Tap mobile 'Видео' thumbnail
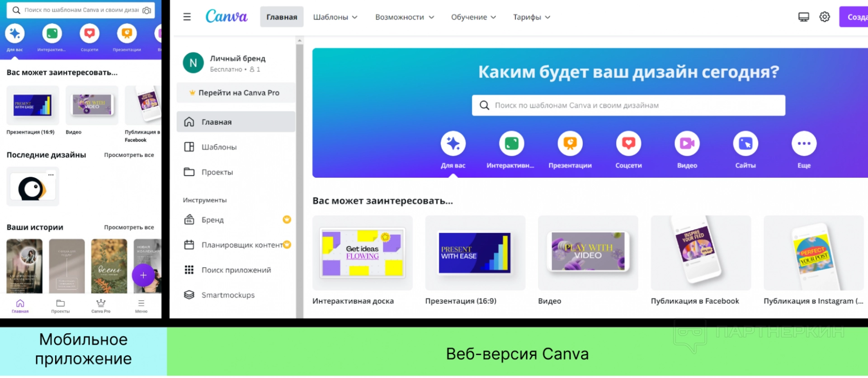The height and width of the screenshot is (378, 868). (x=92, y=105)
